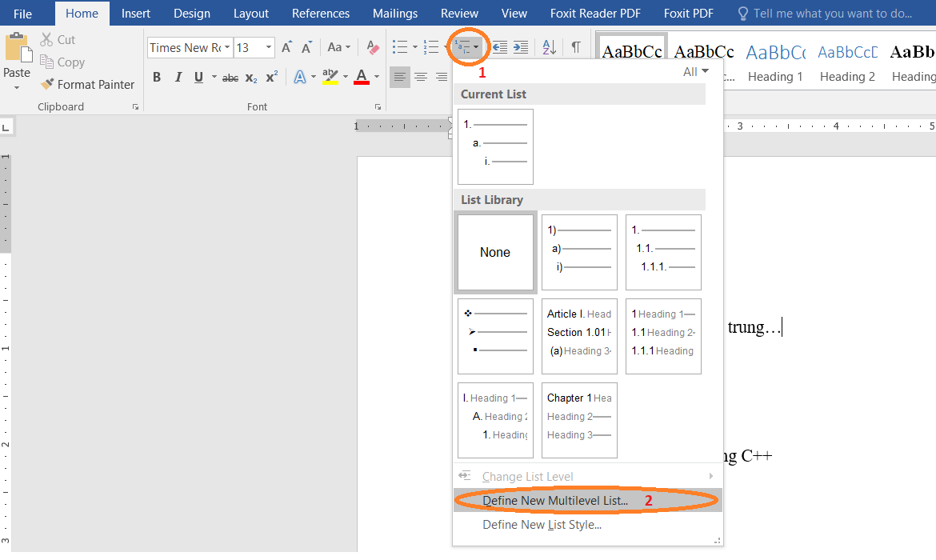Select the 1. 1.1. 1.1.1. list style

(x=663, y=252)
